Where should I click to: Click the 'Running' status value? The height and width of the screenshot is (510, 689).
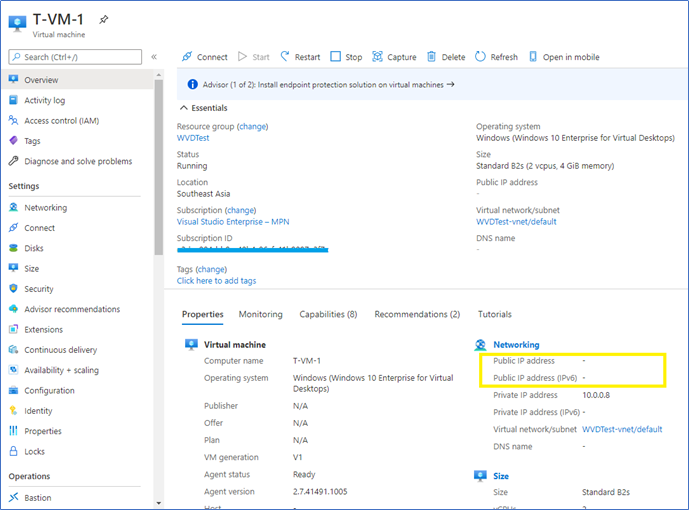pyautogui.click(x=192, y=166)
